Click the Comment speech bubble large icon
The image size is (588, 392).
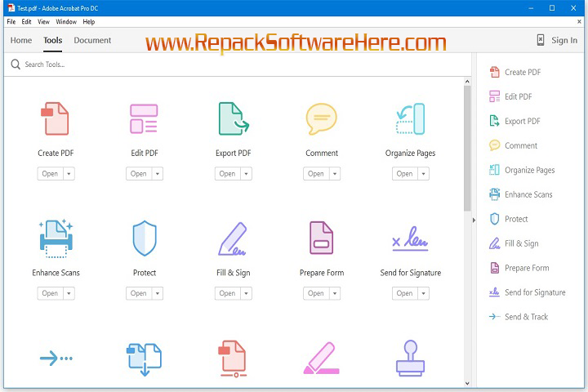322,119
